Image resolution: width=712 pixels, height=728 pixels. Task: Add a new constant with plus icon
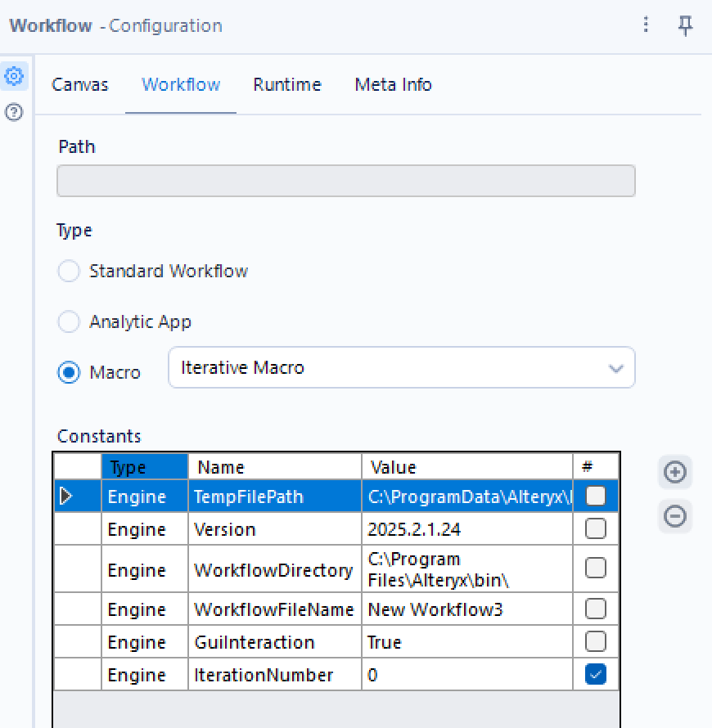pos(675,472)
